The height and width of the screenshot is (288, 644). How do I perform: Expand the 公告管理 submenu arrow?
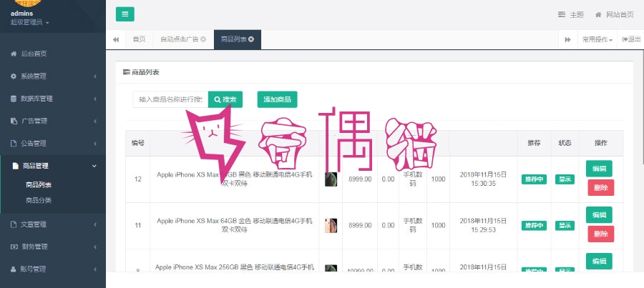[x=95, y=144]
